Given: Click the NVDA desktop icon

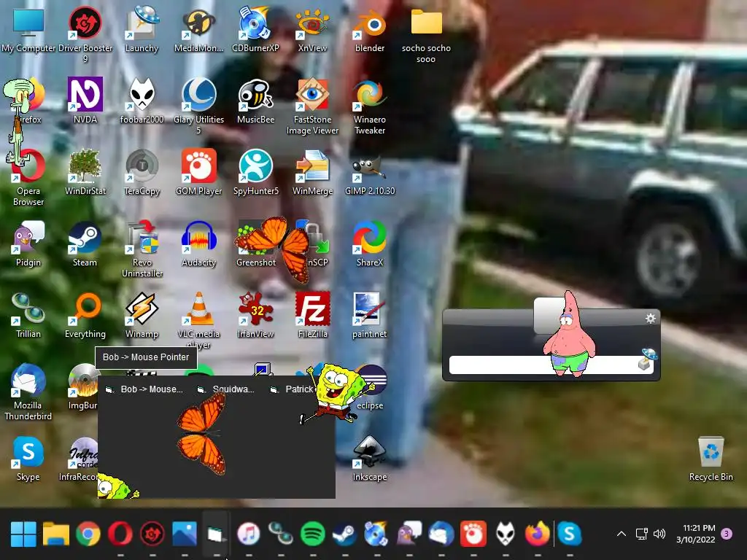Looking at the screenshot, I should 85,100.
